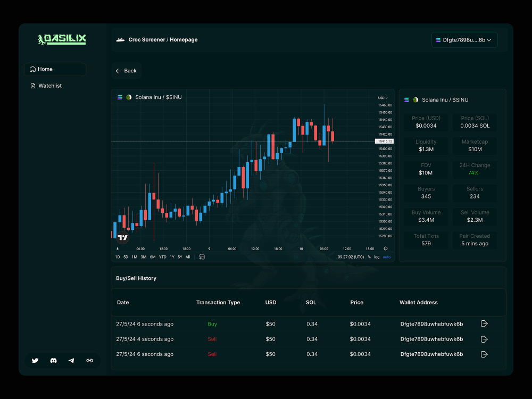Image resolution: width=532 pixels, height=399 pixels.
Task: Select the 1D chart range
Action: 118,257
